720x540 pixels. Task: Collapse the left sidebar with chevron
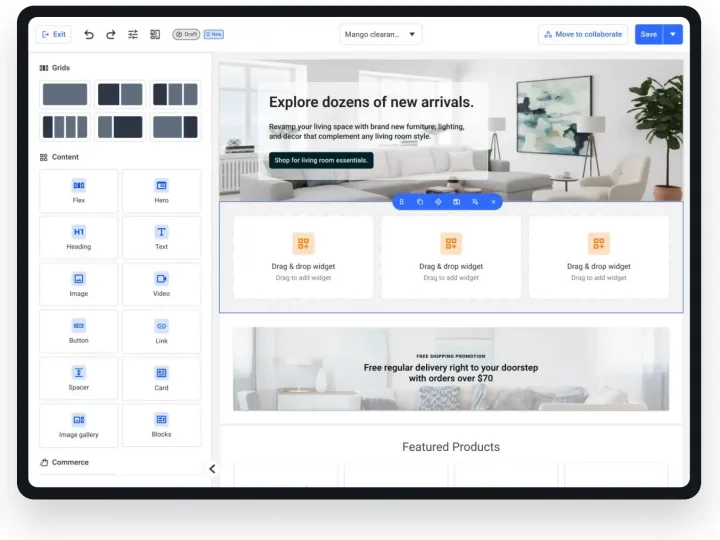[x=212, y=469]
